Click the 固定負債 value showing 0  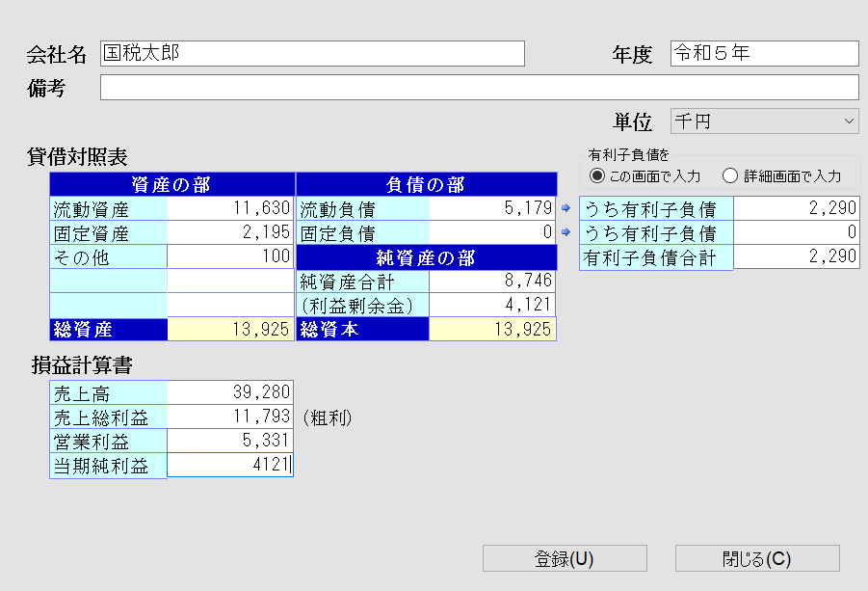click(x=491, y=231)
